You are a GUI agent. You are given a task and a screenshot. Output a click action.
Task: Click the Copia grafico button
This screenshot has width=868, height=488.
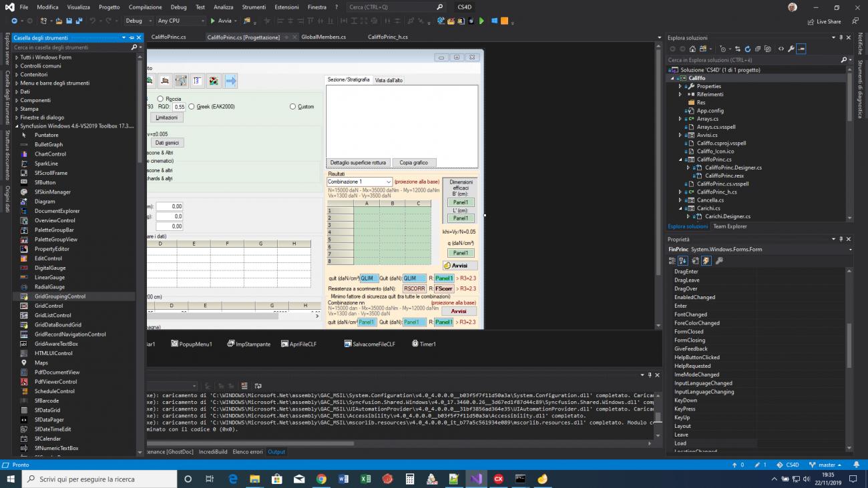[414, 162]
